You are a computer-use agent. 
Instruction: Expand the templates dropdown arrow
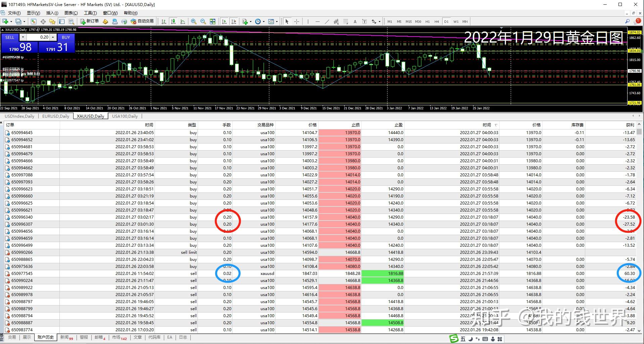[277, 21]
